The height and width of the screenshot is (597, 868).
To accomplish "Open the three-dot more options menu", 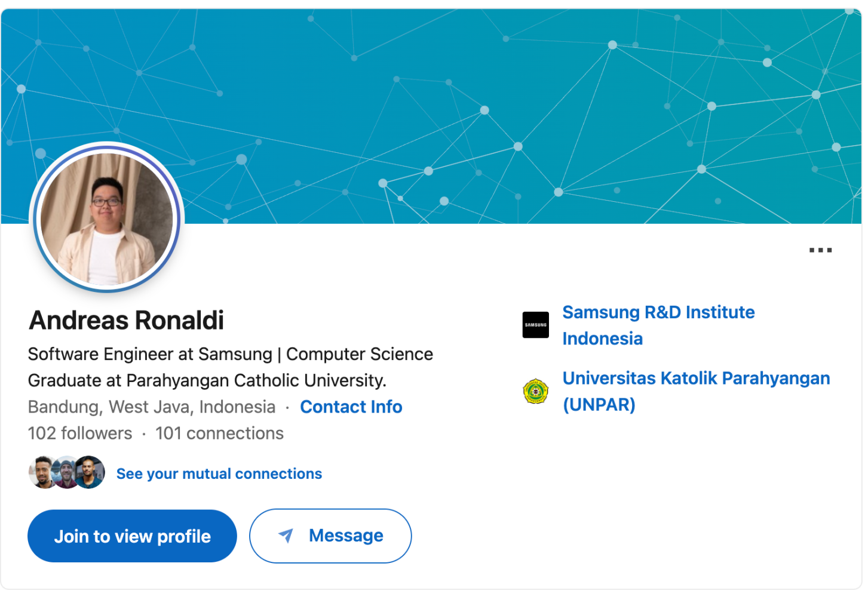I will pos(820,250).
